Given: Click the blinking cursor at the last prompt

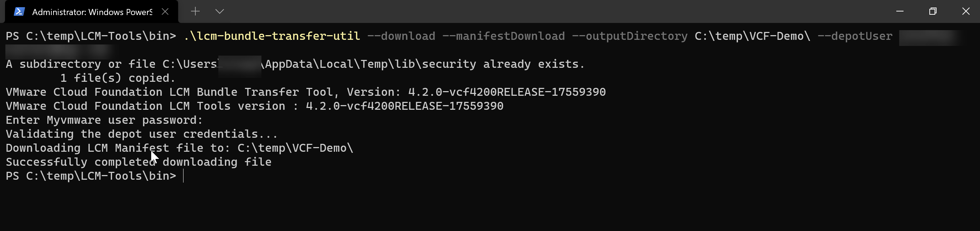Looking at the screenshot, I should 184,176.
